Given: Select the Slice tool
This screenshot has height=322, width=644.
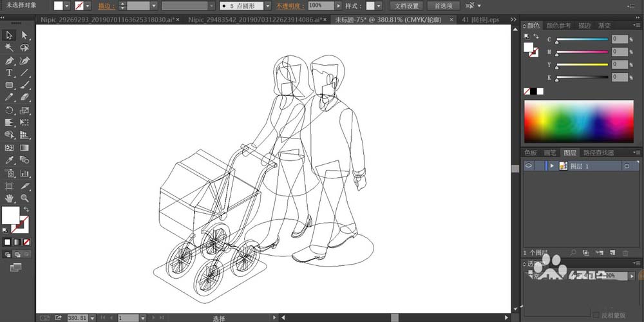Looking at the screenshot, I should [24, 186].
